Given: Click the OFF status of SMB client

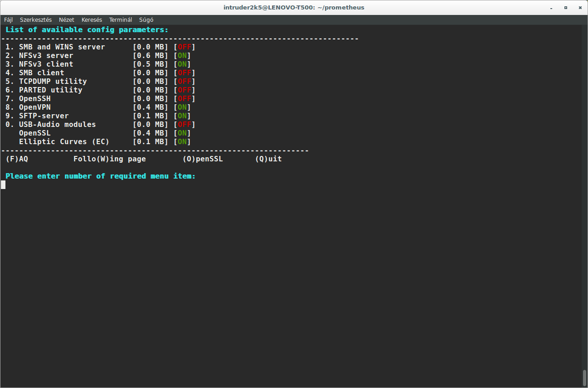Looking at the screenshot, I should click(185, 73).
